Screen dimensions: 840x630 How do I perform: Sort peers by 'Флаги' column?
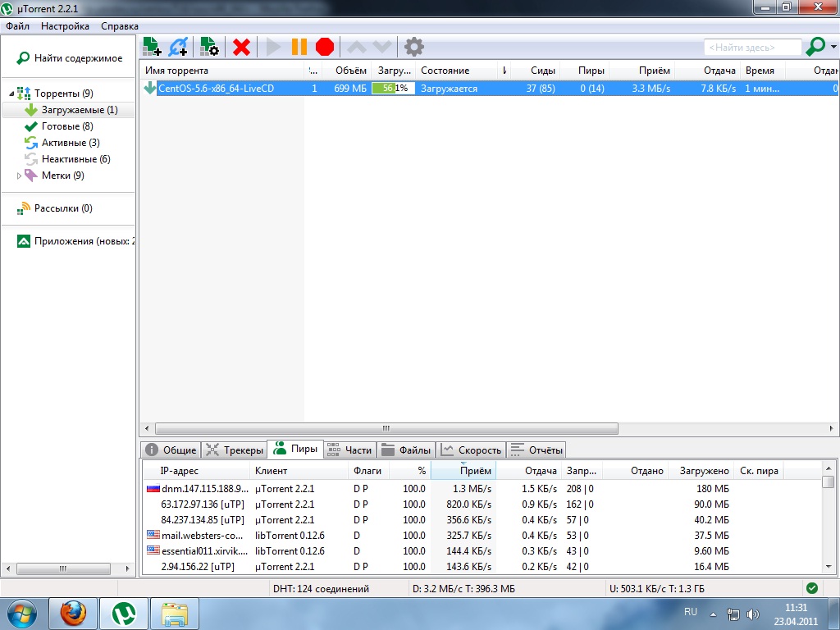pyautogui.click(x=368, y=471)
